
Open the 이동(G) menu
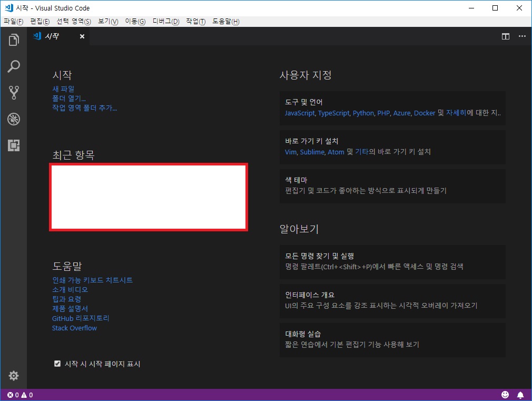click(x=135, y=22)
